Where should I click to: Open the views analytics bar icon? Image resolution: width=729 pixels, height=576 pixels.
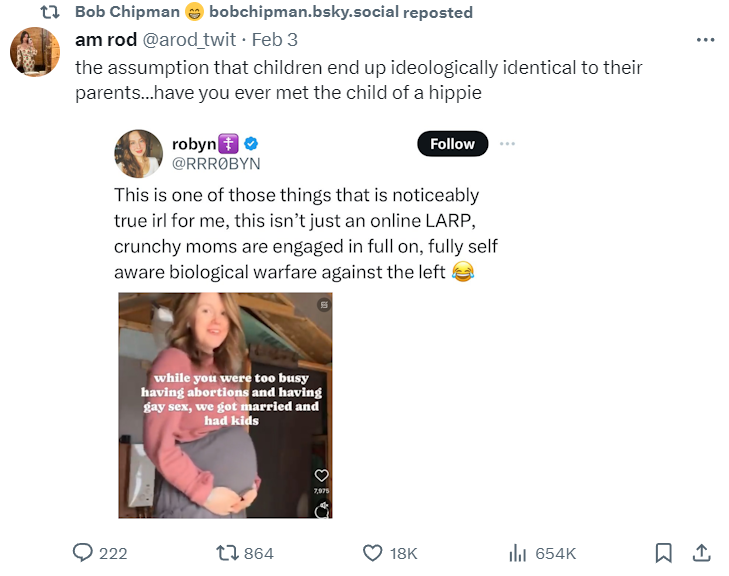[518, 553]
